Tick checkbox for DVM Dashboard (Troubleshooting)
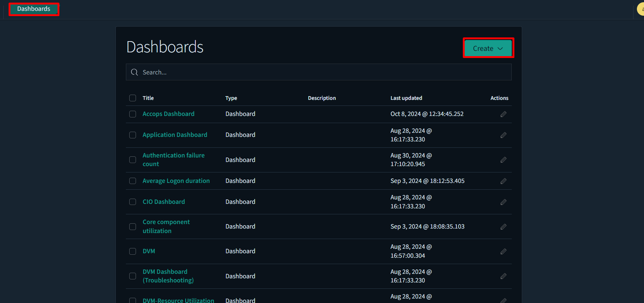Screen dimensions: 644x303 [133, 276]
